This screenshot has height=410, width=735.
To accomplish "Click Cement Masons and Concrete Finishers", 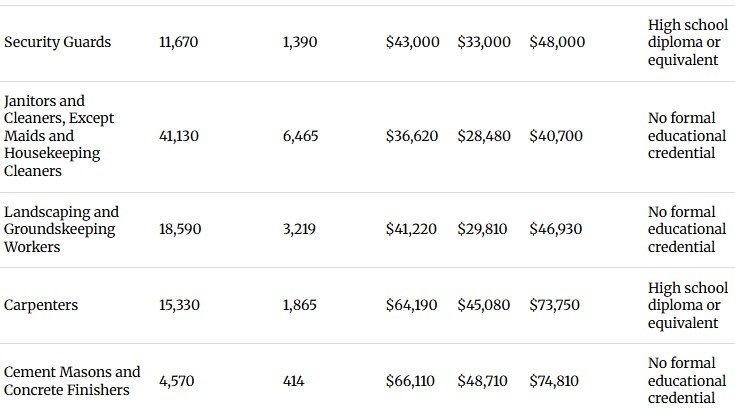I will point(72,381).
